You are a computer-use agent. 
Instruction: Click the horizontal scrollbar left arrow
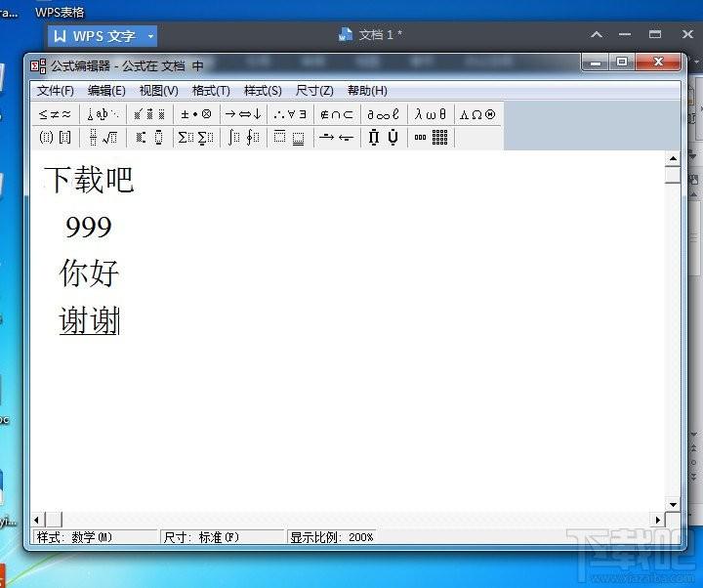[x=38, y=520]
